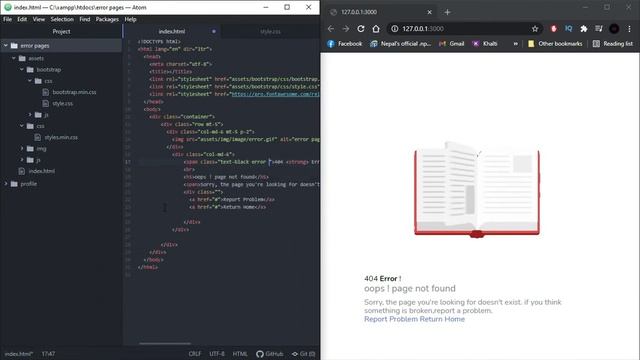
Task: Open the Gmail bookmark
Action: pyautogui.click(x=451, y=44)
